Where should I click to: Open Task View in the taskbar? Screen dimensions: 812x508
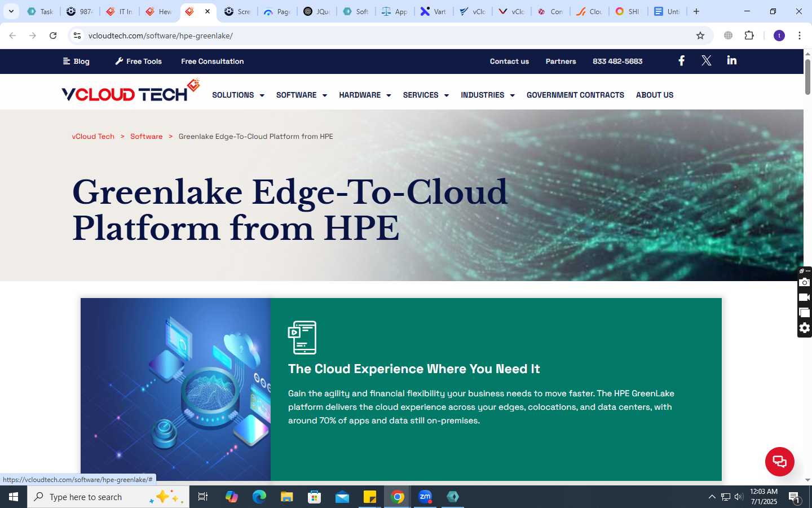[x=203, y=497]
